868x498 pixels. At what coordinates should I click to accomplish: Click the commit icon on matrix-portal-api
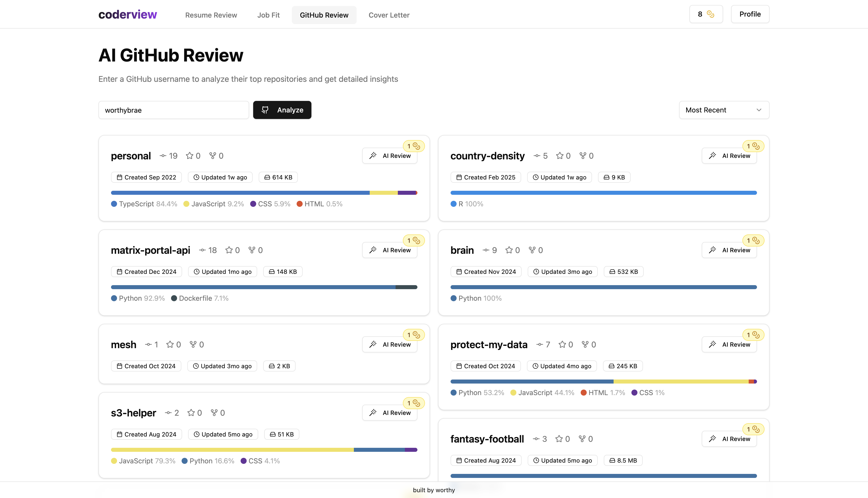202,250
